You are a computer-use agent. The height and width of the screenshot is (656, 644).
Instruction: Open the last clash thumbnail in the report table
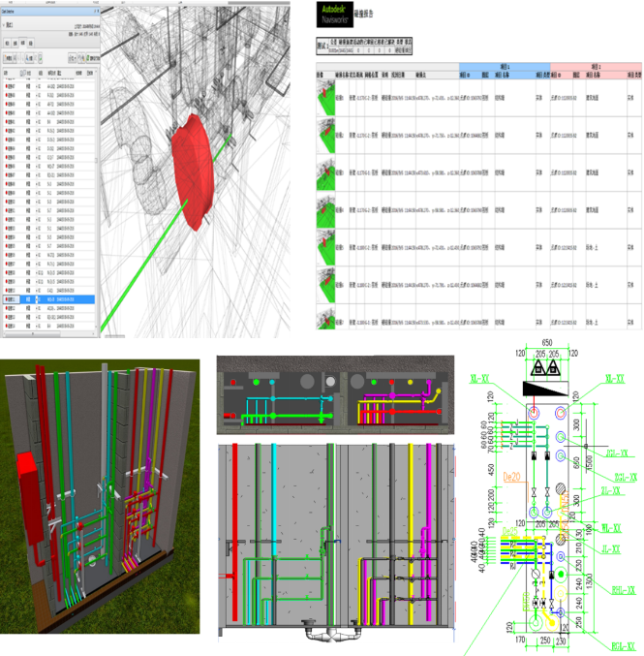[x=324, y=317]
